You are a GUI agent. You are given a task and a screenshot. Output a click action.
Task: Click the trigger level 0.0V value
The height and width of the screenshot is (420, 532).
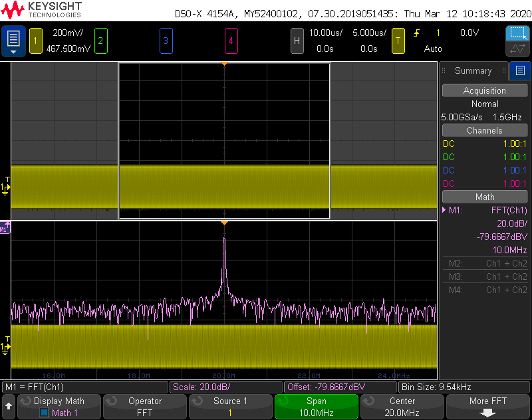click(469, 33)
